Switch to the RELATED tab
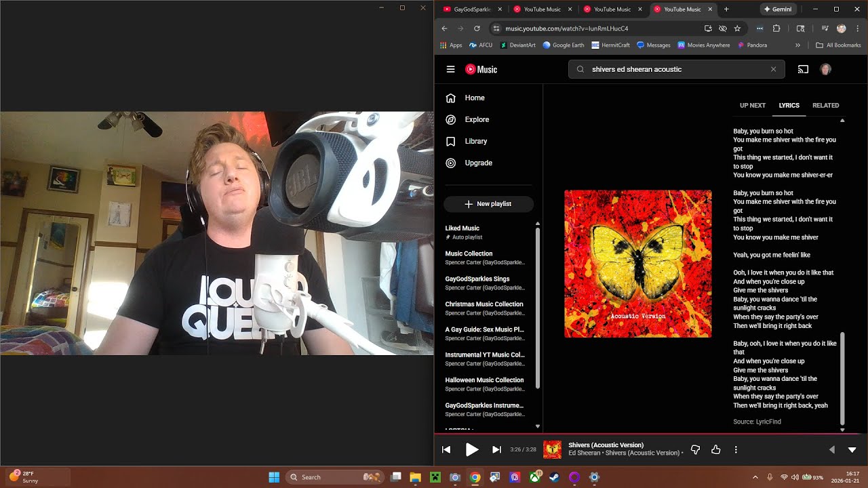Image resolution: width=868 pixels, height=488 pixels. tap(826, 106)
